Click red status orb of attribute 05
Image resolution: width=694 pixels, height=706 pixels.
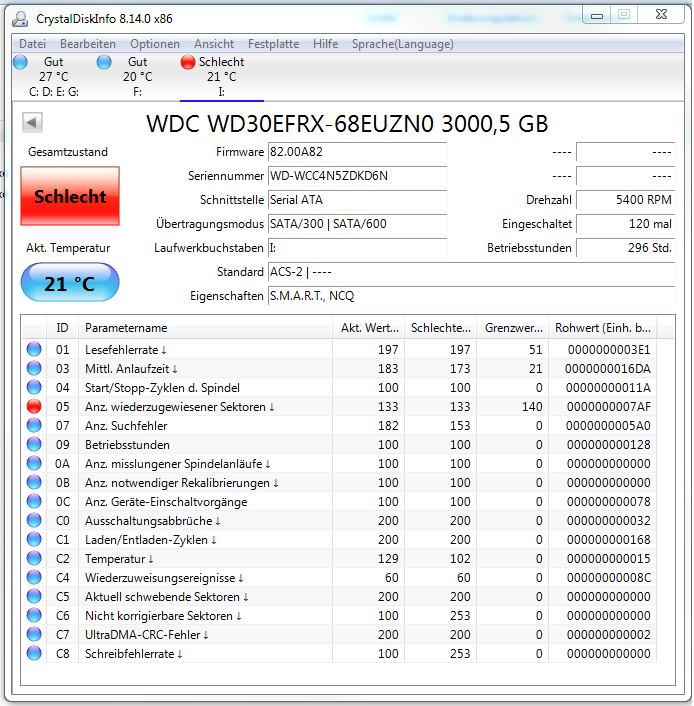click(34, 407)
